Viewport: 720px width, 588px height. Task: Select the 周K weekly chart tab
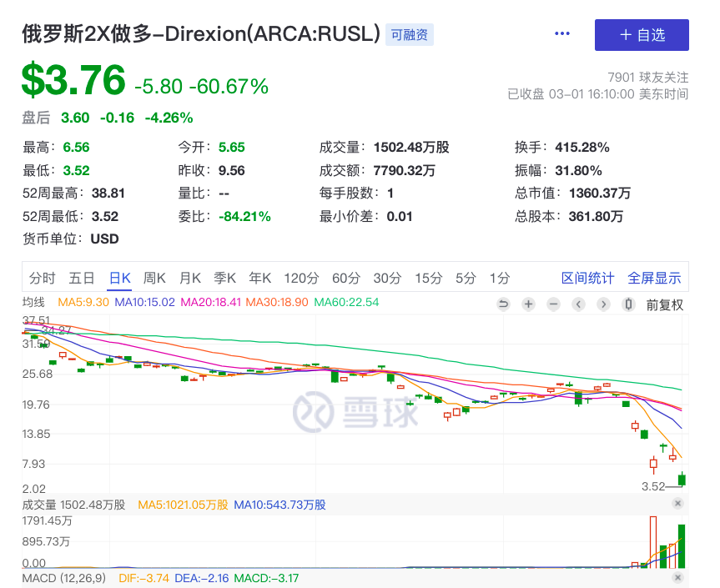[x=154, y=278]
